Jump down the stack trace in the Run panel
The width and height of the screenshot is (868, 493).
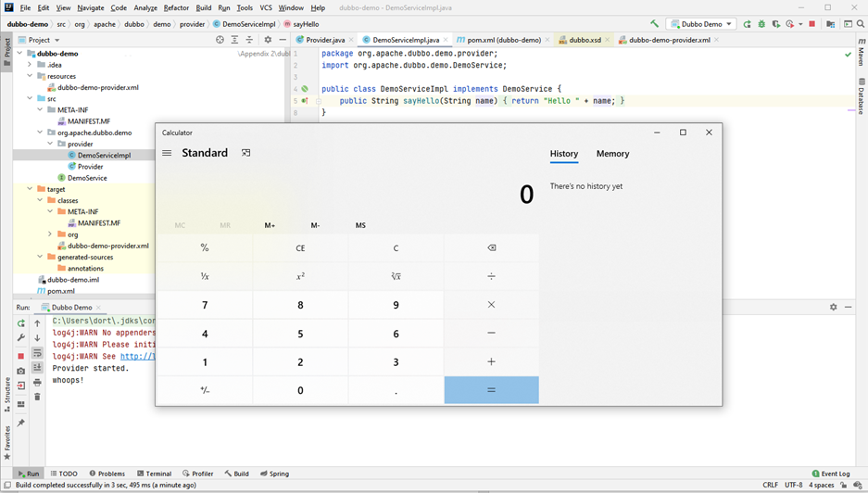click(37, 338)
